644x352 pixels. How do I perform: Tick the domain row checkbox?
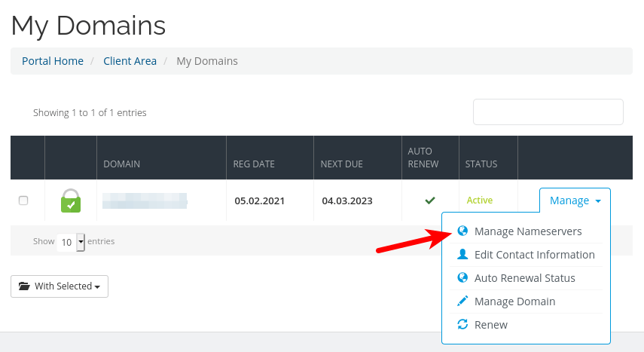(x=23, y=200)
